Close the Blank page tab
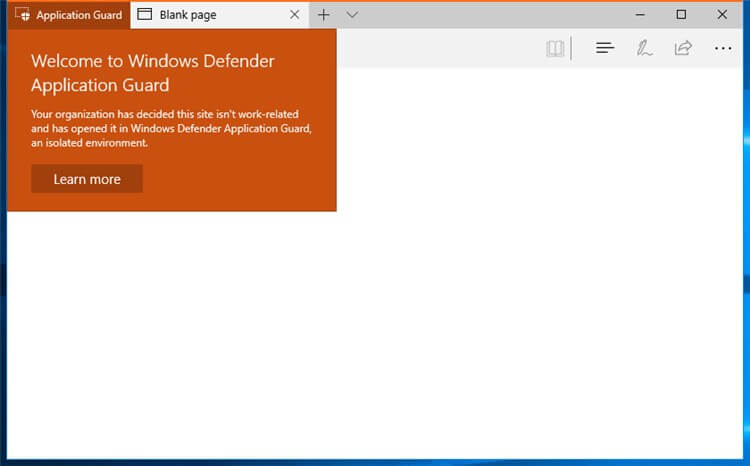This screenshot has width=750, height=466. coord(295,15)
